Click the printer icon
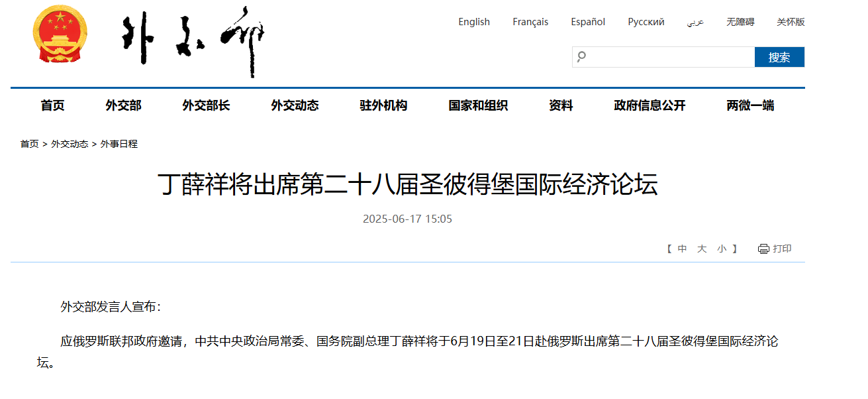Viewport: 868px width, 399px height. 763,249
